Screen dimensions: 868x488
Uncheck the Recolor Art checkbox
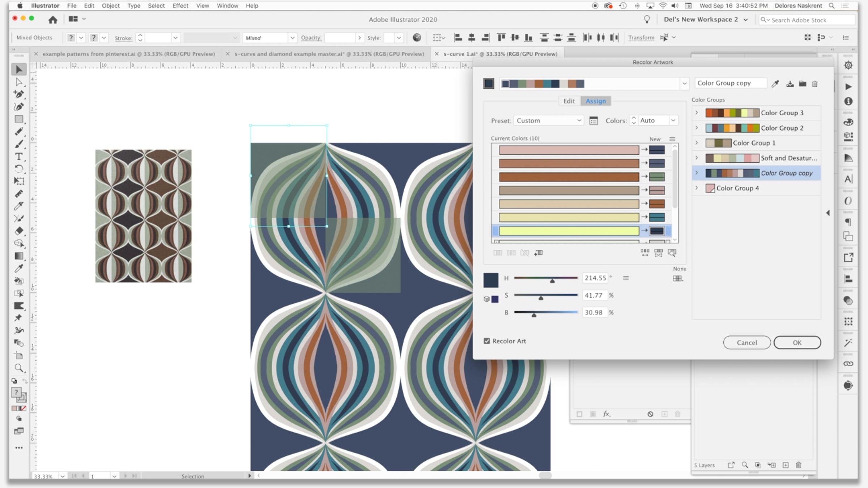pyautogui.click(x=487, y=341)
